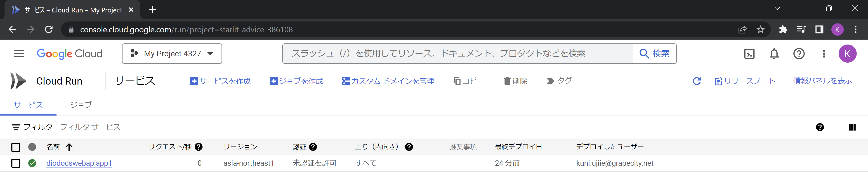This screenshot has height=182, width=868.
Task: Open help tooltip for 認証 column
Action: [x=313, y=147]
